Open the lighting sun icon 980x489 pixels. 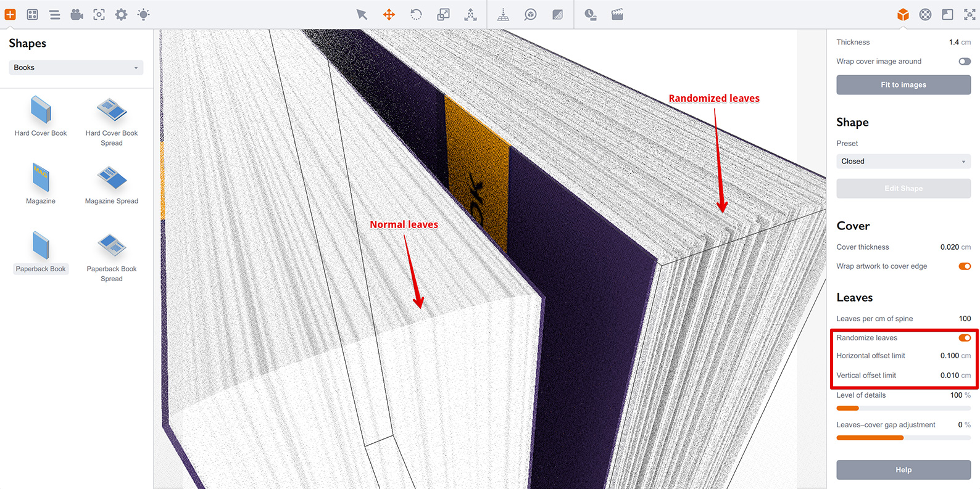[144, 14]
